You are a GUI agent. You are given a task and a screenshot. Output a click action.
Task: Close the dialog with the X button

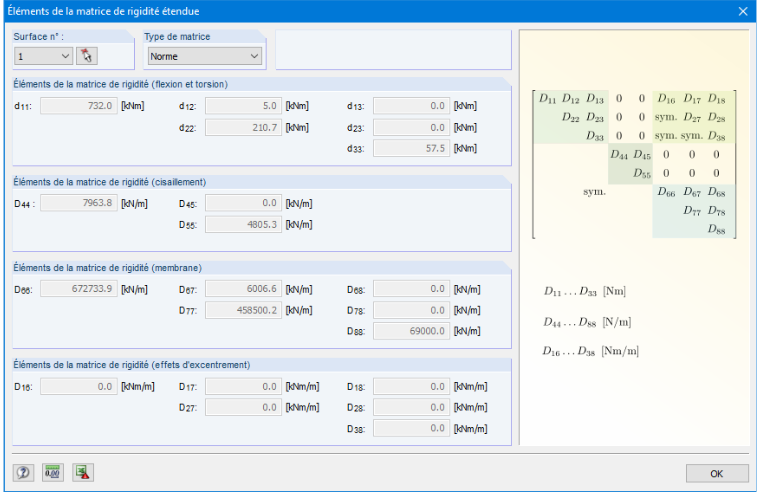743,11
